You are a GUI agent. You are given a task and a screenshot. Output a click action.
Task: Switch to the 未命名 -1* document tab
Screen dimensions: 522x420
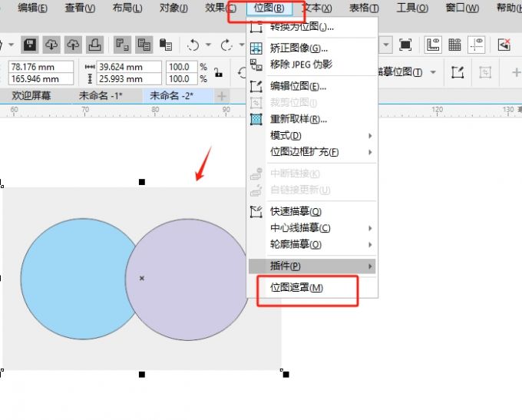pyautogui.click(x=101, y=96)
